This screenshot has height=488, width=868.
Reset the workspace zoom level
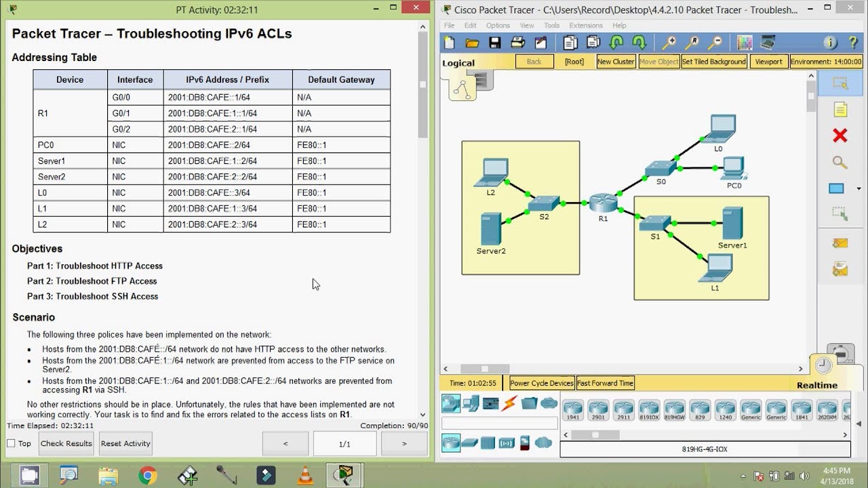[692, 43]
